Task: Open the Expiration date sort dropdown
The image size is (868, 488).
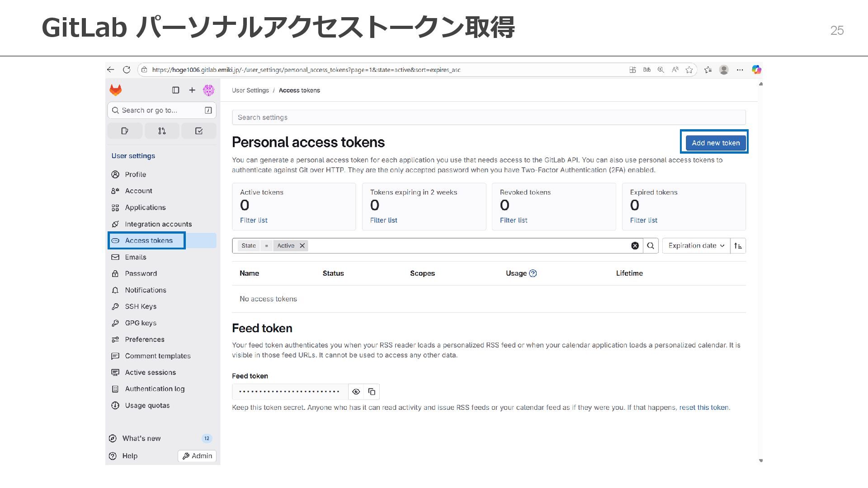Action: 696,246
